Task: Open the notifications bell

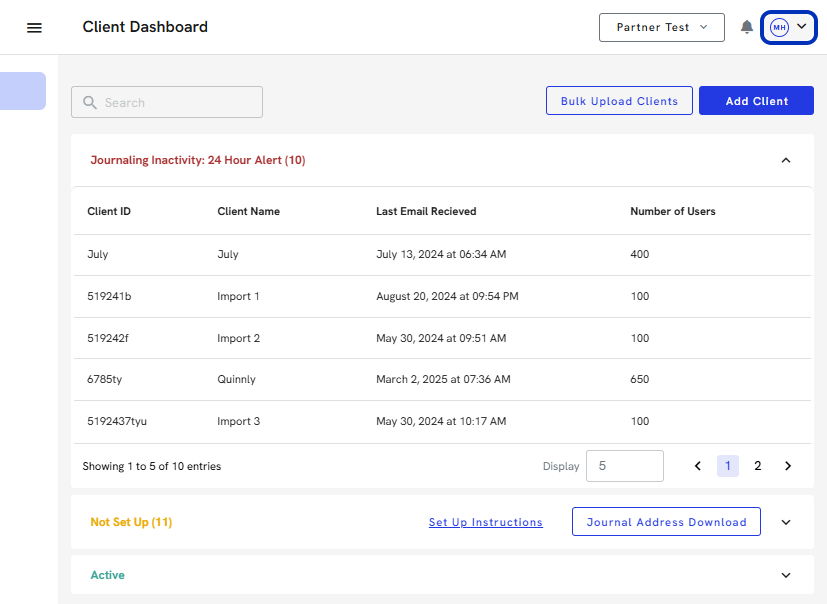Action: [746, 27]
